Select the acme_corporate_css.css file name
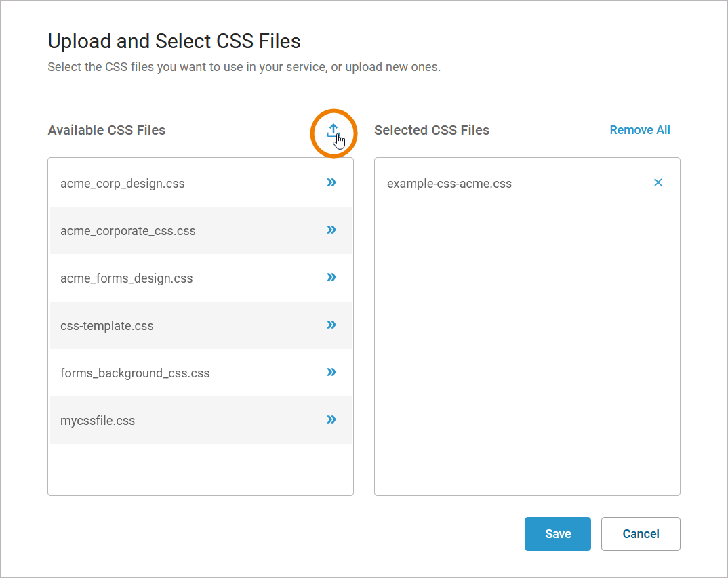The width and height of the screenshot is (728, 578). pyautogui.click(x=128, y=231)
